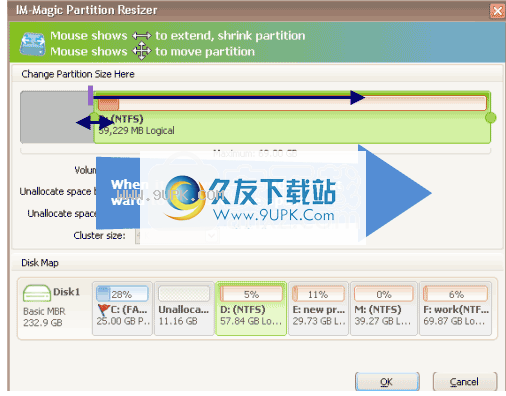Screen dimensions: 506x396
Task: Click the "Change Partition Size Here" heading
Action: click(78, 74)
